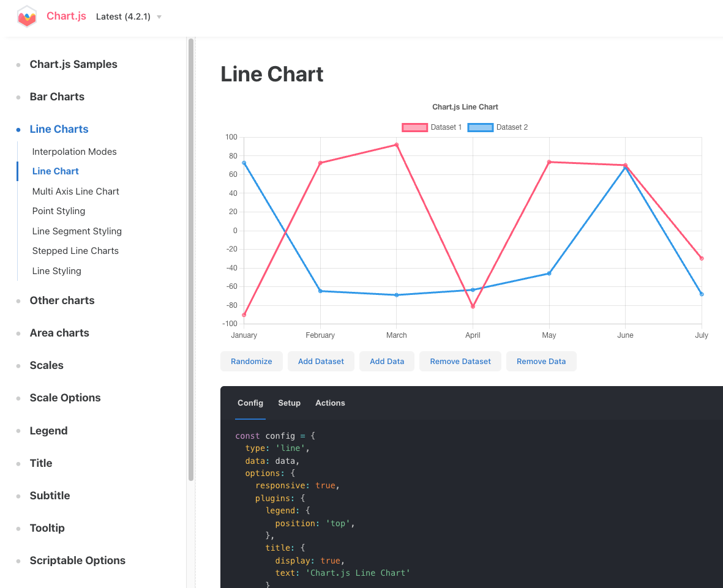
Task: Open the Multi Axis Line Chart sample
Action: point(76,192)
